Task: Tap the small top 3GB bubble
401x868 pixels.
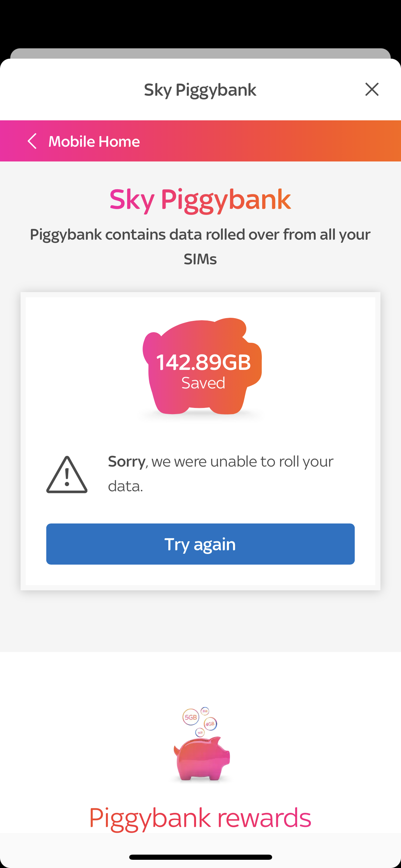Action: 205,711
